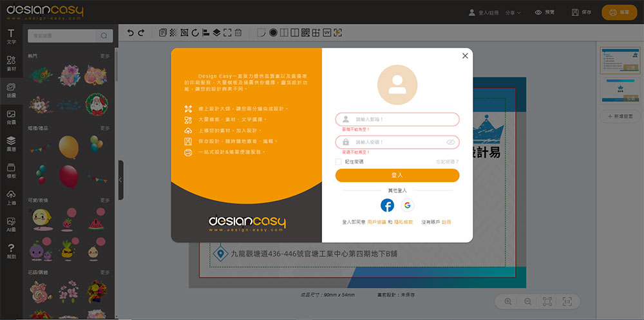The image size is (644, 320).
Task: Click the trash delete icon in the toolbar
Action: pos(238,33)
